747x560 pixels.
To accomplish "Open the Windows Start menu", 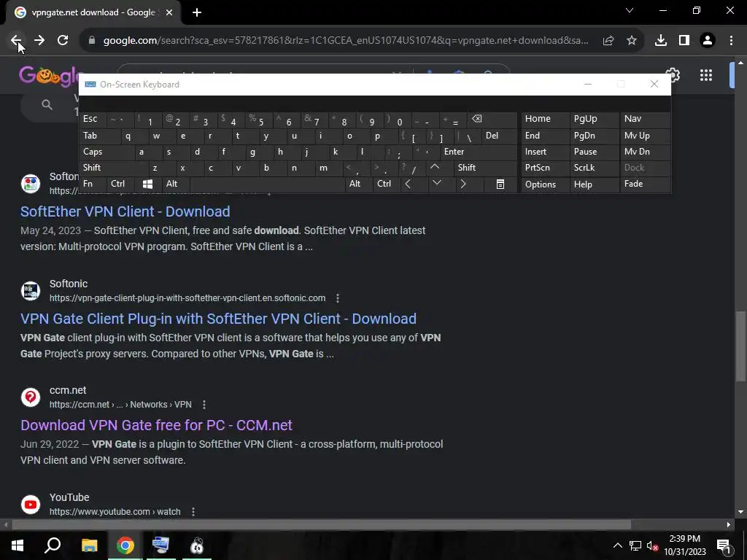I will tap(18, 545).
